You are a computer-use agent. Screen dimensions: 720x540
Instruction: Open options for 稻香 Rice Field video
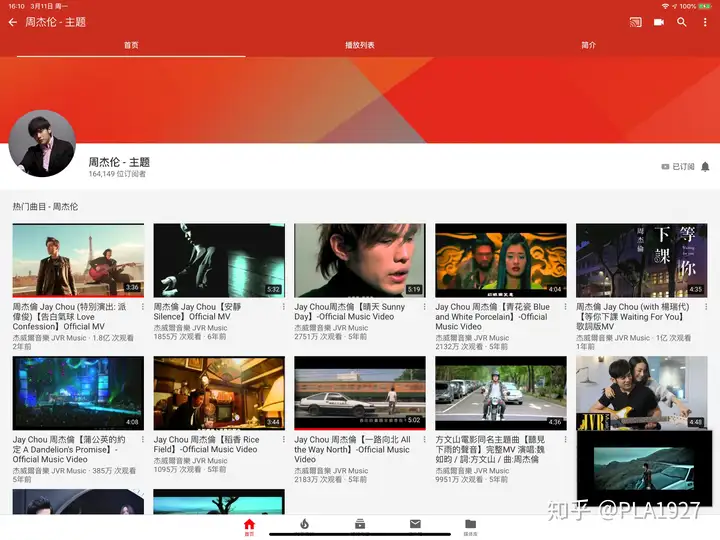[x=284, y=439]
